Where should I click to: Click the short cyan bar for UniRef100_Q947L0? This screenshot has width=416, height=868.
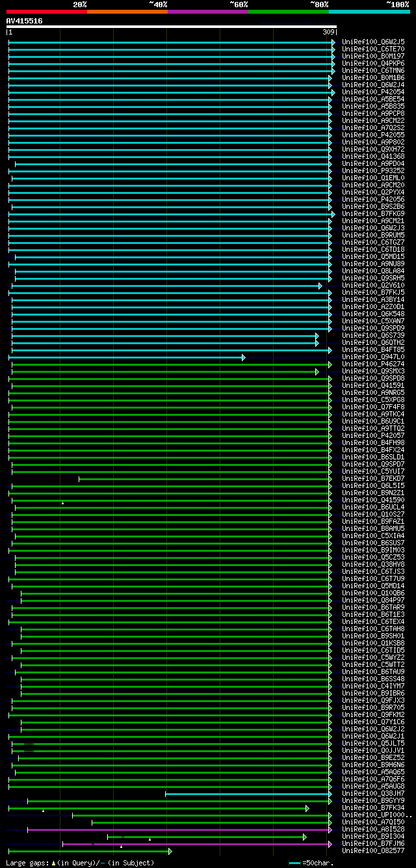pos(127,357)
